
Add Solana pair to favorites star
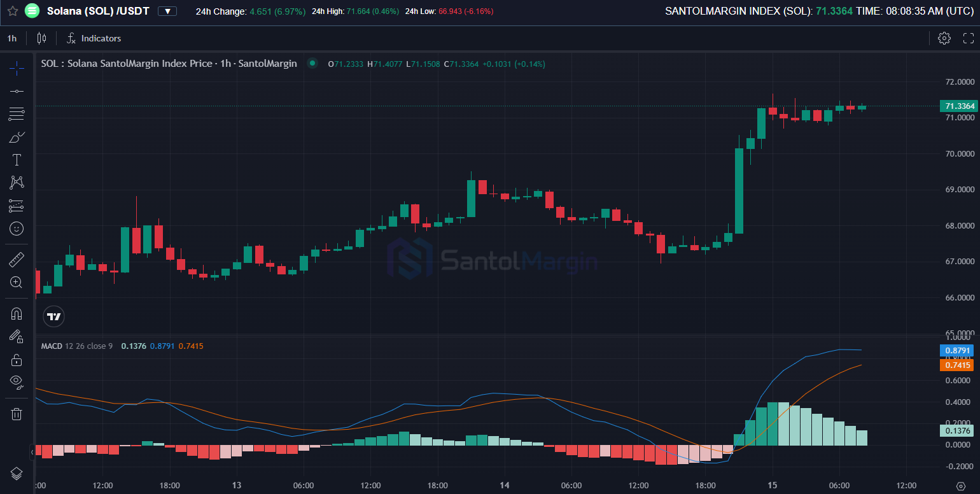pyautogui.click(x=12, y=11)
